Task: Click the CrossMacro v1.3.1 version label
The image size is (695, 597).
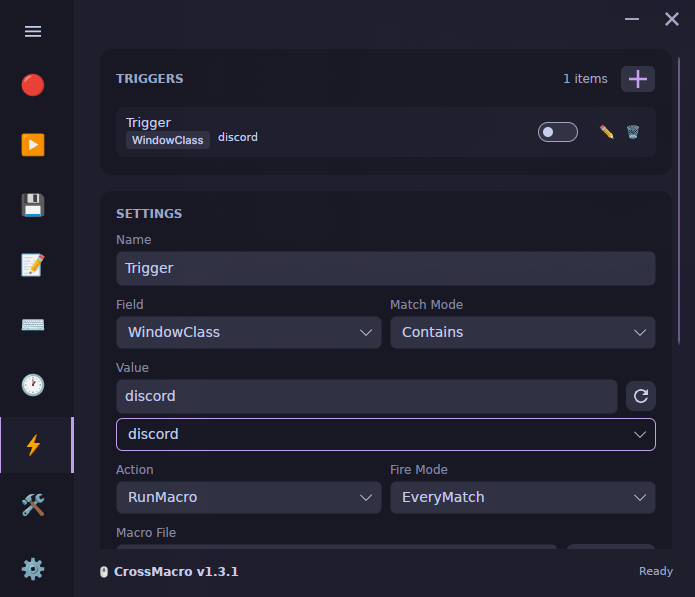Action: pyautogui.click(x=176, y=572)
